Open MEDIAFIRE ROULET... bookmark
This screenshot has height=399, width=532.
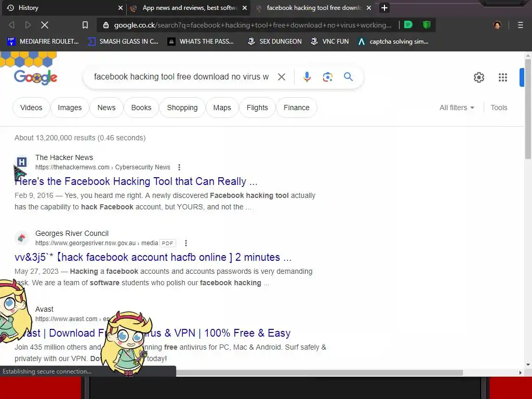(43, 42)
